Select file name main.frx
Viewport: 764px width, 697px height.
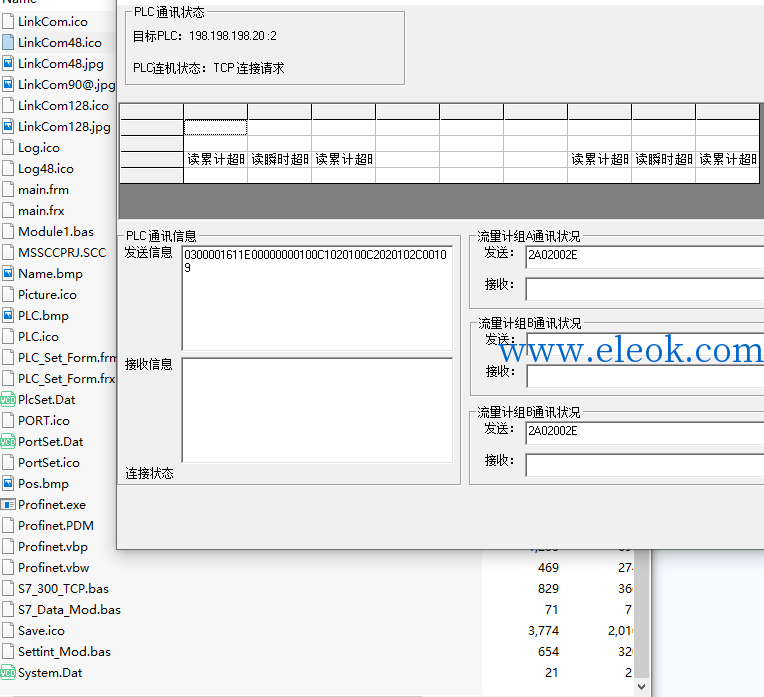click(x=41, y=211)
